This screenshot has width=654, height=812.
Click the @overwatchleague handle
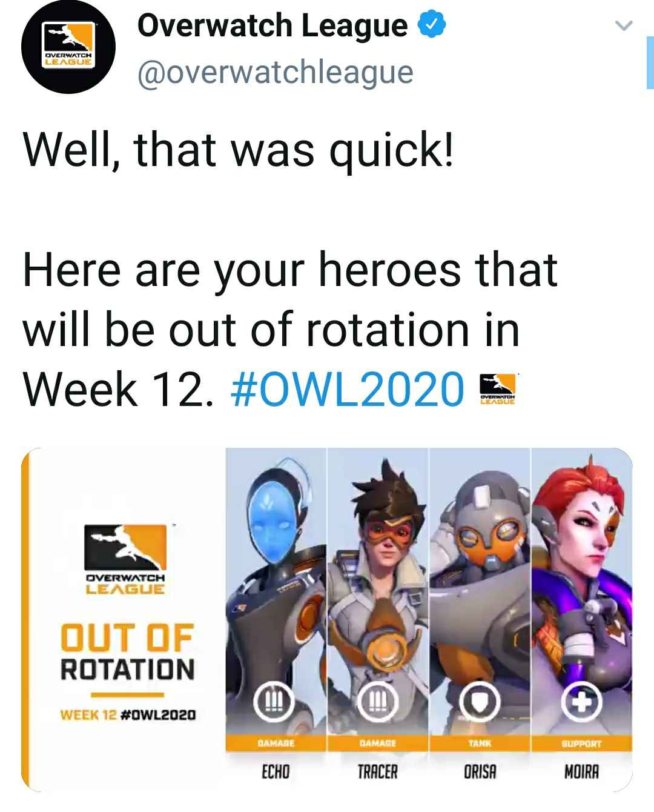[x=276, y=72]
